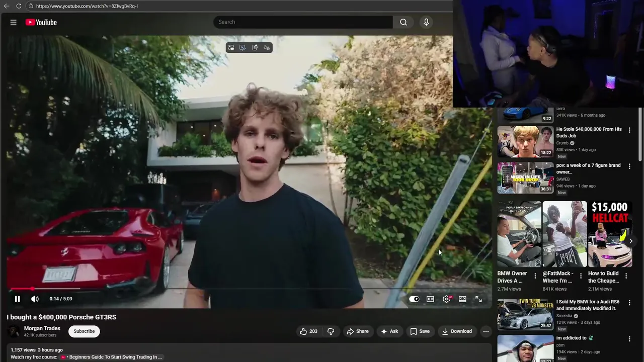
Task: Open options for He Stole $40,000,000 video
Action: 629,130
